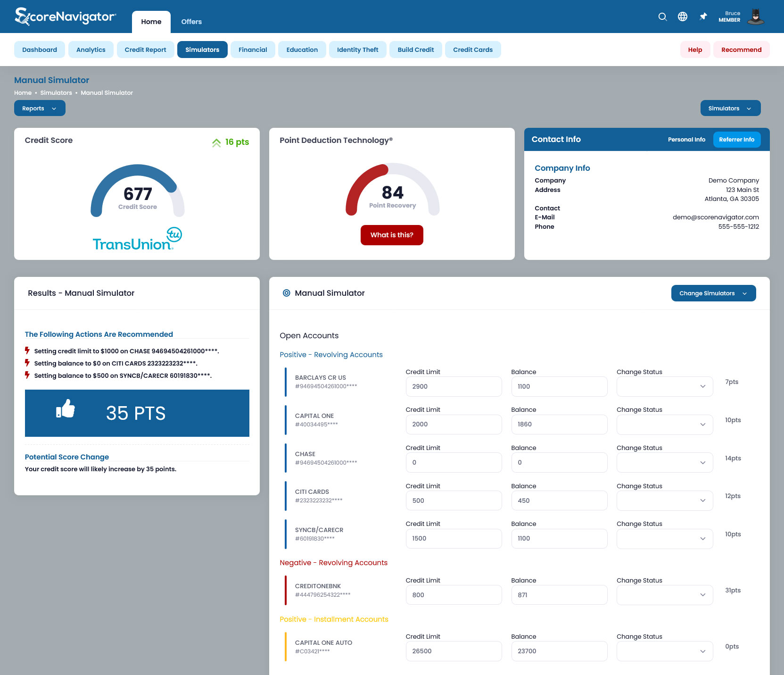The image size is (784, 675).
Task: Click the demo@scorenavigator.com email
Action: [x=716, y=217]
